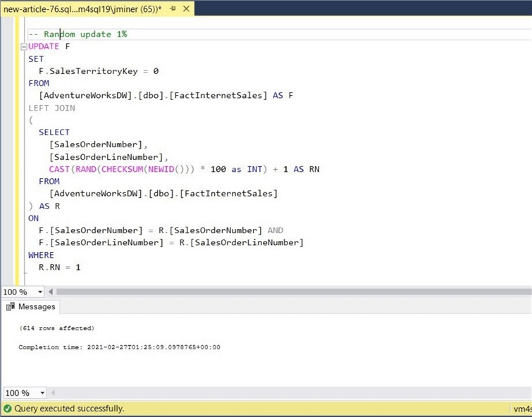Click the editor horizontal scrollbar track

point(294,292)
